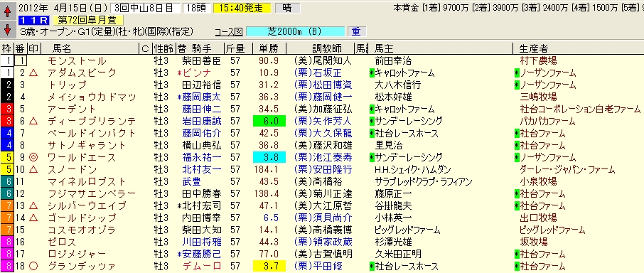This screenshot has width=644, height=273.
Task: Select horse ベールドインパクト
Action: [91, 133]
